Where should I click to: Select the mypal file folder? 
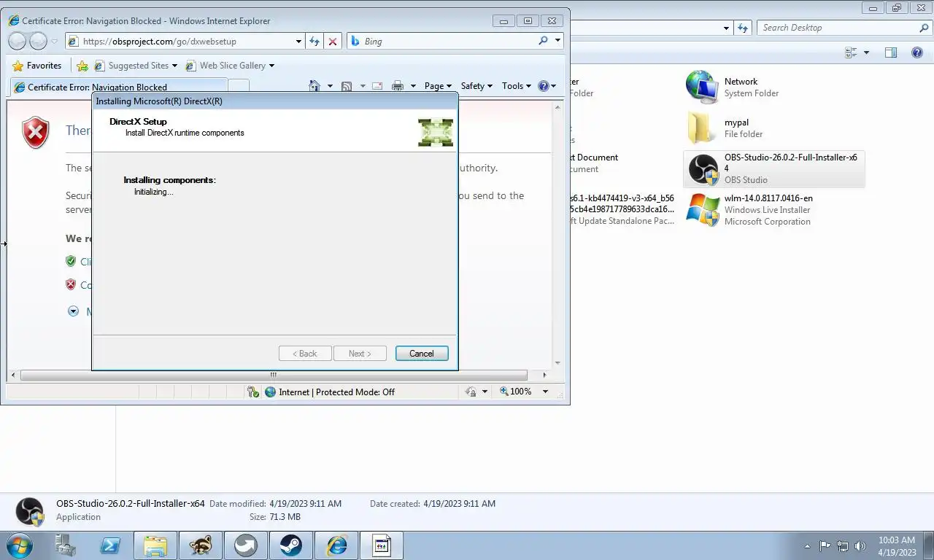tap(773, 128)
